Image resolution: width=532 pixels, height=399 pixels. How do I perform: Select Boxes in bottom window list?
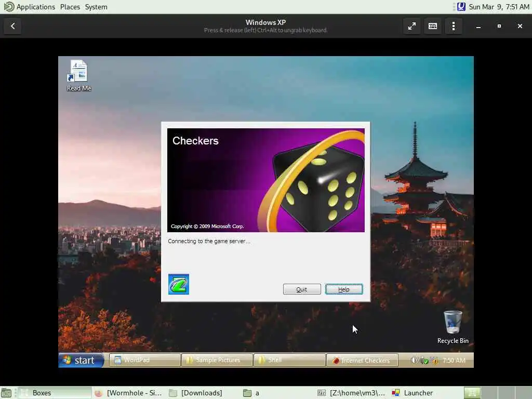(x=54, y=393)
